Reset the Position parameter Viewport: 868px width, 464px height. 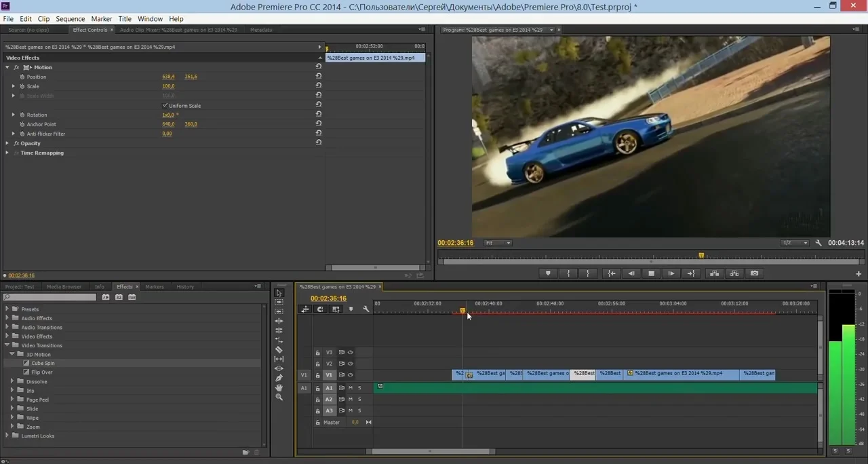click(319, 77)
